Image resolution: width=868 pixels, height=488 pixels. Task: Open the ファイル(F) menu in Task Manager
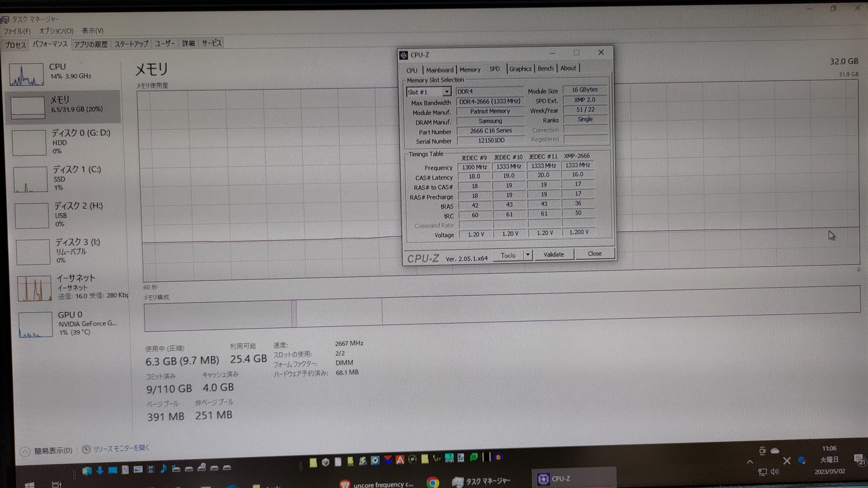point(17,31)
